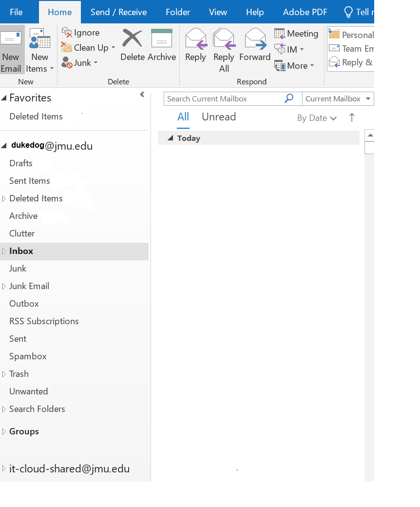Select the Team Email quick step
420x507 pixels.
point(351,48)
